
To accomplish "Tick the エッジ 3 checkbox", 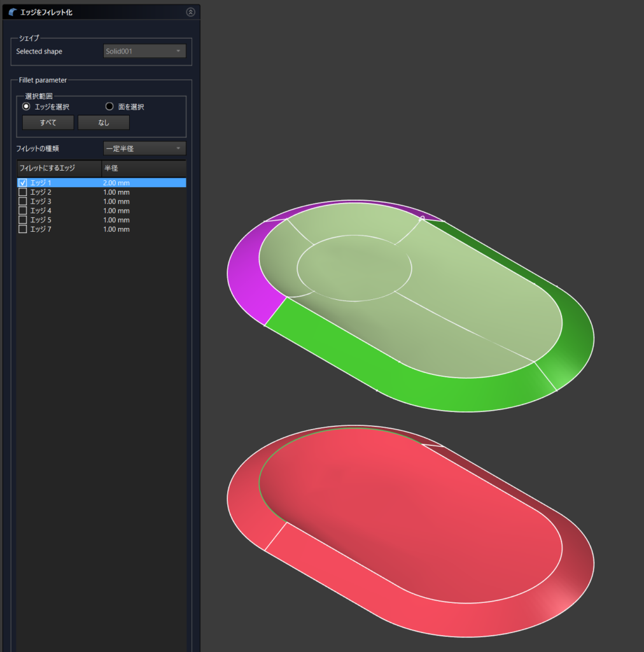I will point(23,201).
